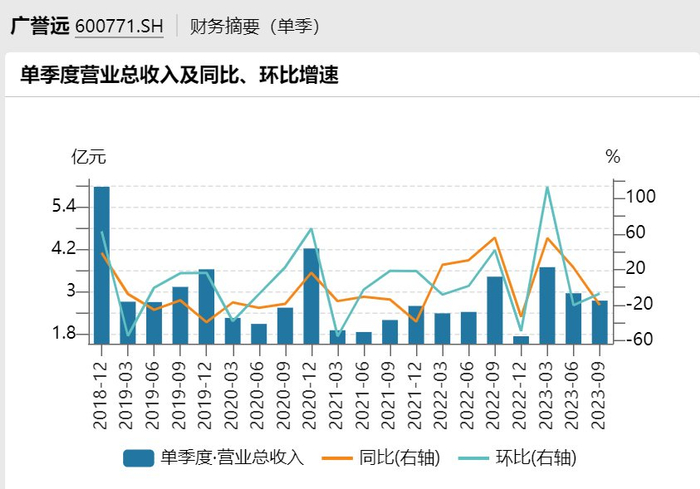This screenshot has height=489, width=700.
Task: Click the blue revenue legend color swatch
Action: pyautogui.click(x=138, y=458)
